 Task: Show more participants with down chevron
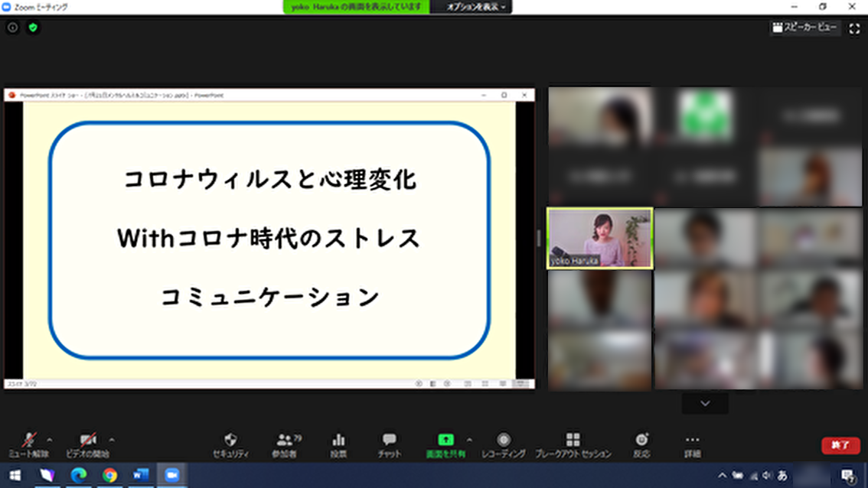point(705,403)
